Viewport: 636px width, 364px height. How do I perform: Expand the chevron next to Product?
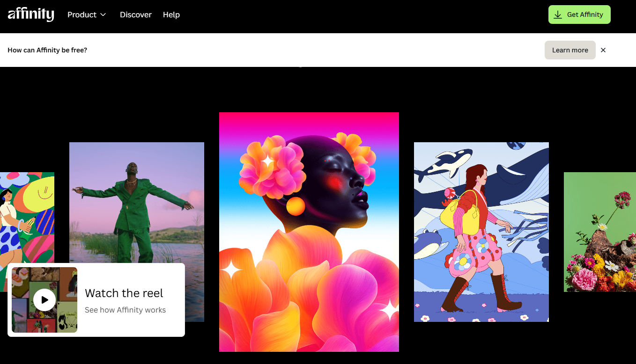(104, 15)
